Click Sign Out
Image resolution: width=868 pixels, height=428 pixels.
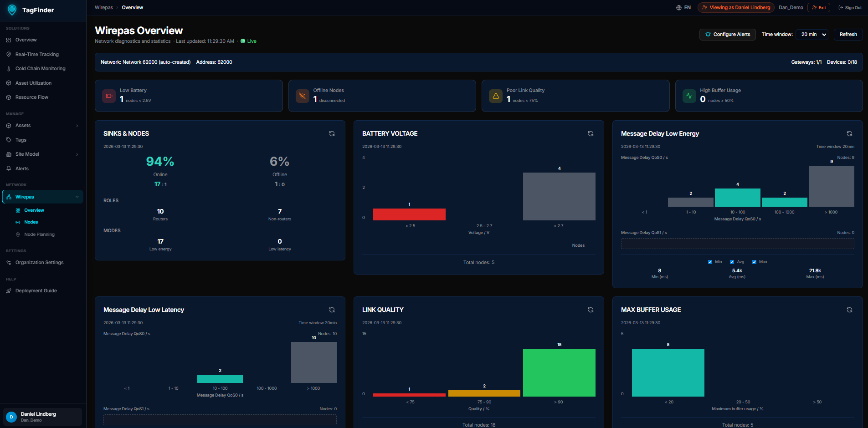pyautogui.click(x=850, y=8)
